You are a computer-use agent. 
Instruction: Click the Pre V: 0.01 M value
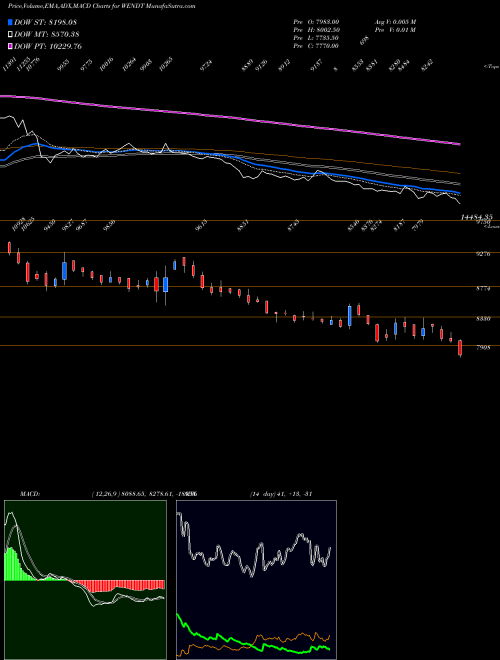pos(395,30)
